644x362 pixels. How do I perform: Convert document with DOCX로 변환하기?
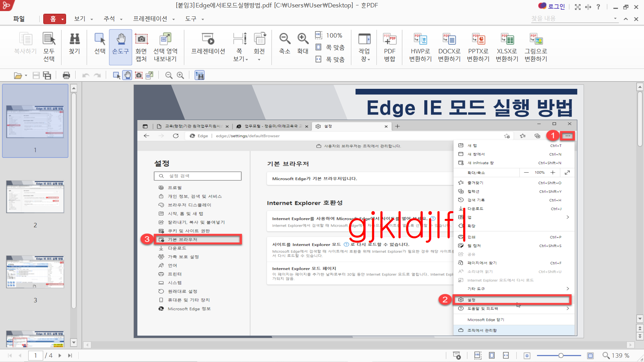pyautogui.click(x=449, y=47)
